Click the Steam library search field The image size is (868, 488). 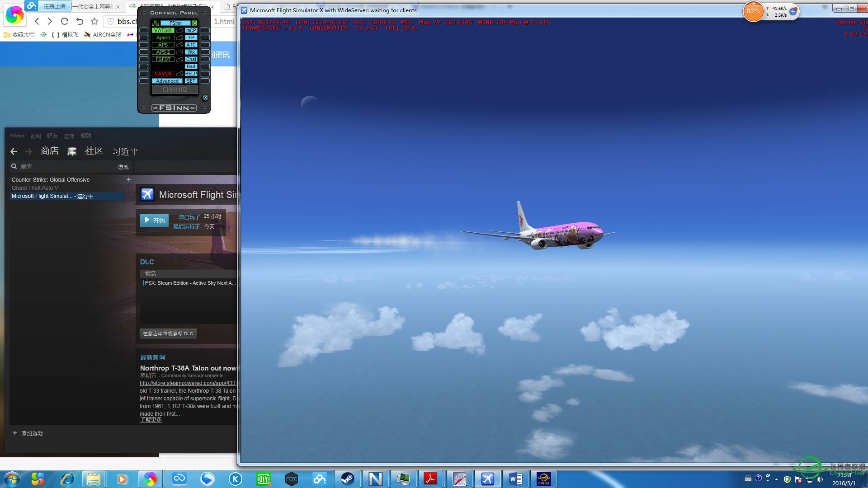click(x=63, y=167)
